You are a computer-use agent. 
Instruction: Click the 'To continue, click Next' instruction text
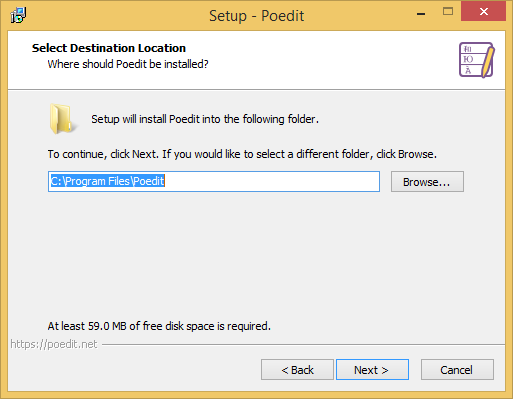click(242, 154)
